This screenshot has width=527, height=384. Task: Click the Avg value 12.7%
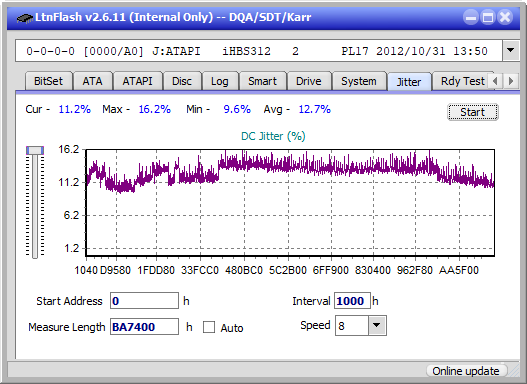(x=315, y=109)
